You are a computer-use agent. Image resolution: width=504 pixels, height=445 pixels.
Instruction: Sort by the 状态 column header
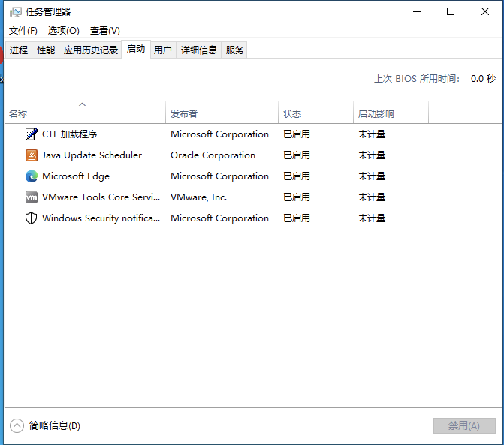[x=292, y=114]
